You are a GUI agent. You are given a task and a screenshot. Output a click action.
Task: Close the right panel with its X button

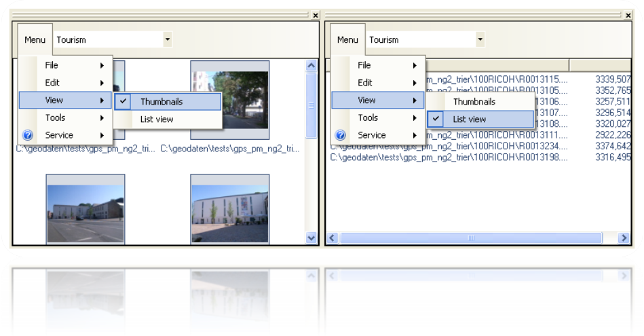click(628, 15)
